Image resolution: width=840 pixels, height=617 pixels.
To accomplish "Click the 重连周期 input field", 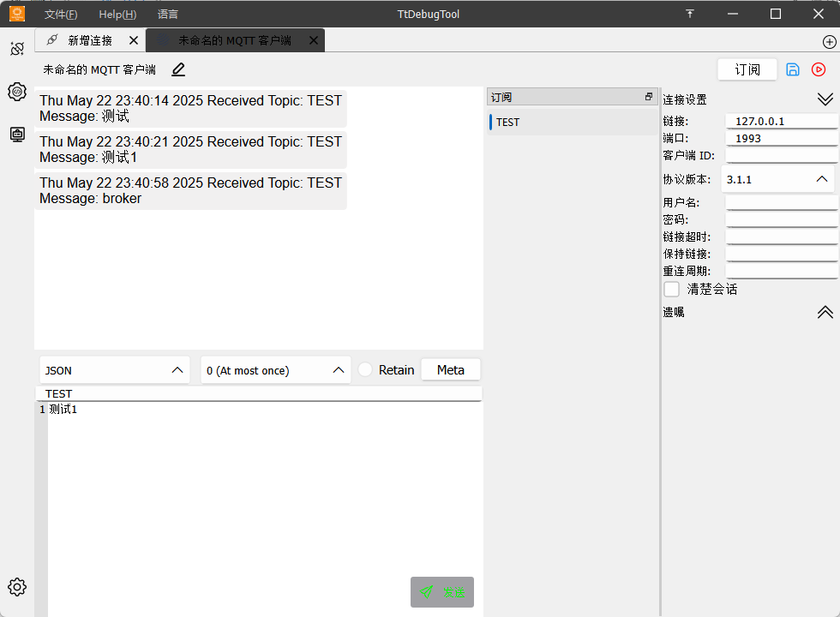I will point(782,271).
